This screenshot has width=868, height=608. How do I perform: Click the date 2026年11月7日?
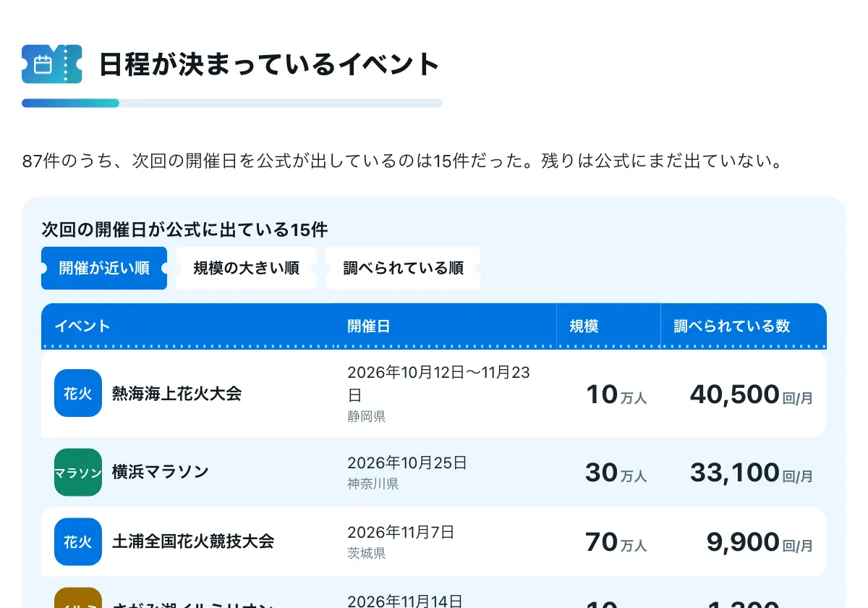[401, 533]
